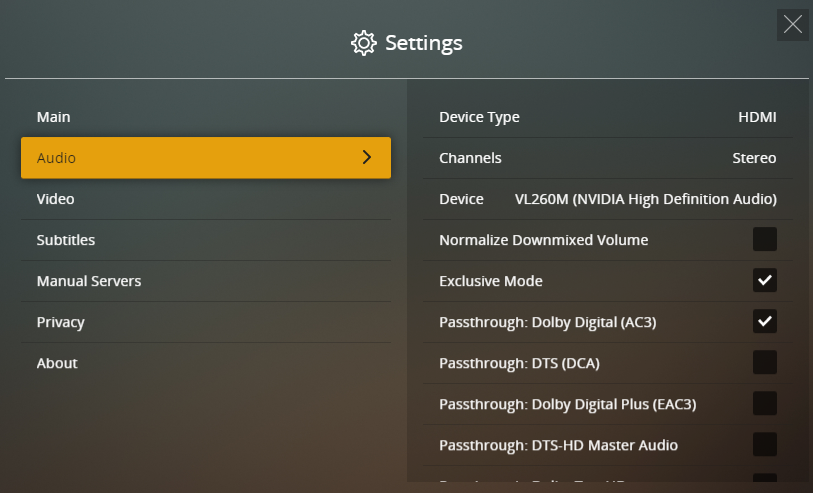Open Manual Servers settings
This screenshot has height=493, width=813.
(89, 281)
